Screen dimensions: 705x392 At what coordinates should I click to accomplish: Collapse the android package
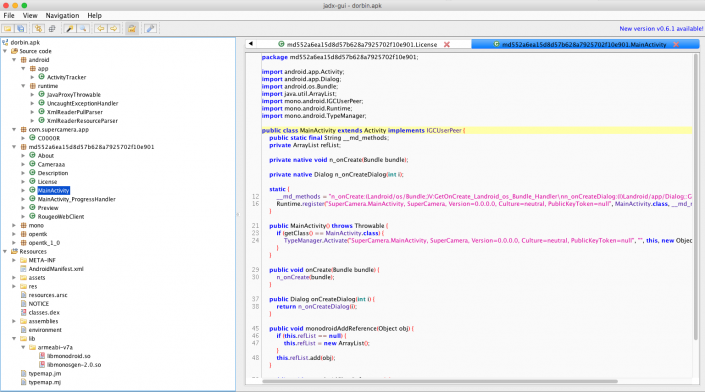tap(14, 60)
